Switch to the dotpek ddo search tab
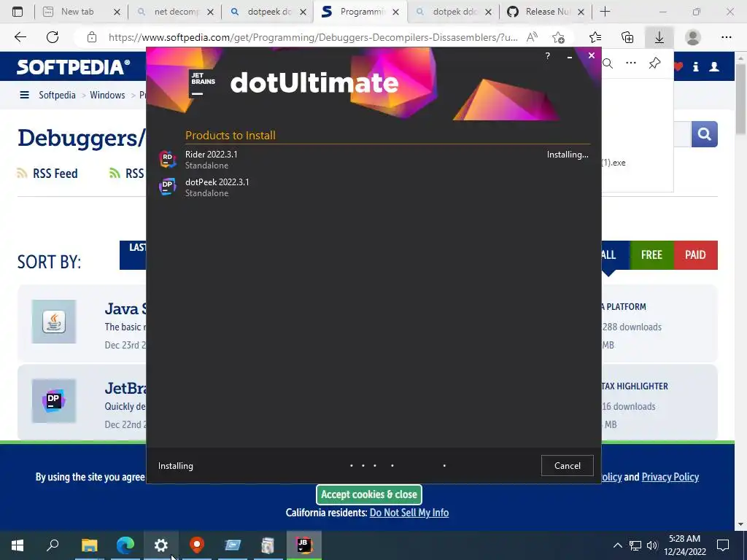Screen dimensions: 747x560 click(x=454, y=12)
